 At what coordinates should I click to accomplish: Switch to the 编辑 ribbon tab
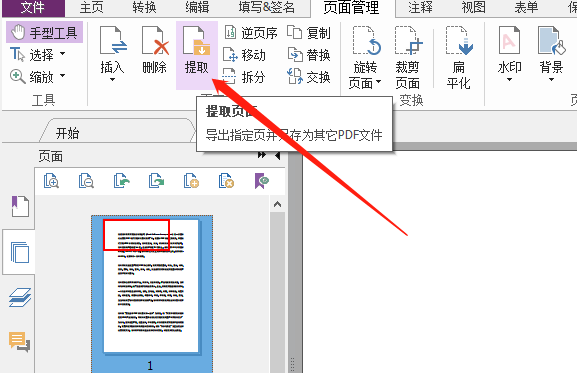click(197, 7)
